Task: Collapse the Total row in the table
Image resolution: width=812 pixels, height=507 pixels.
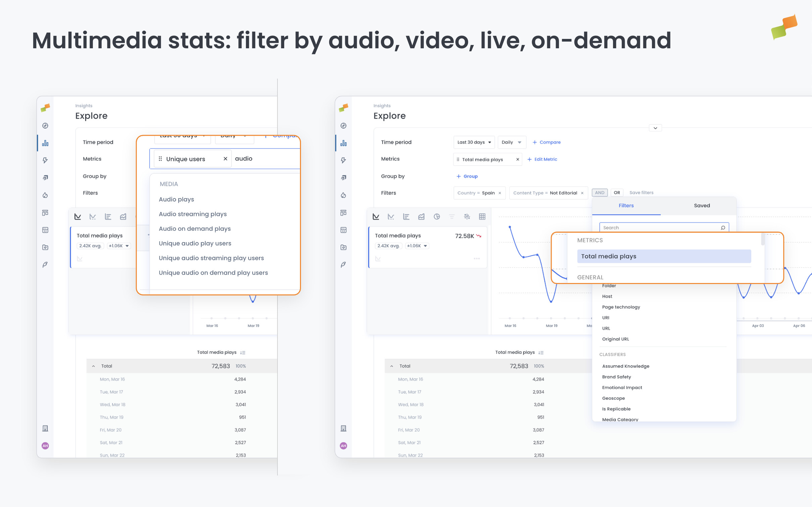Action: 392,366
